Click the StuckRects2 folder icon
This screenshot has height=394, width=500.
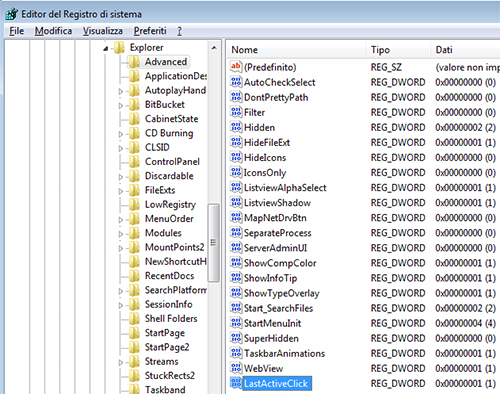134,376
